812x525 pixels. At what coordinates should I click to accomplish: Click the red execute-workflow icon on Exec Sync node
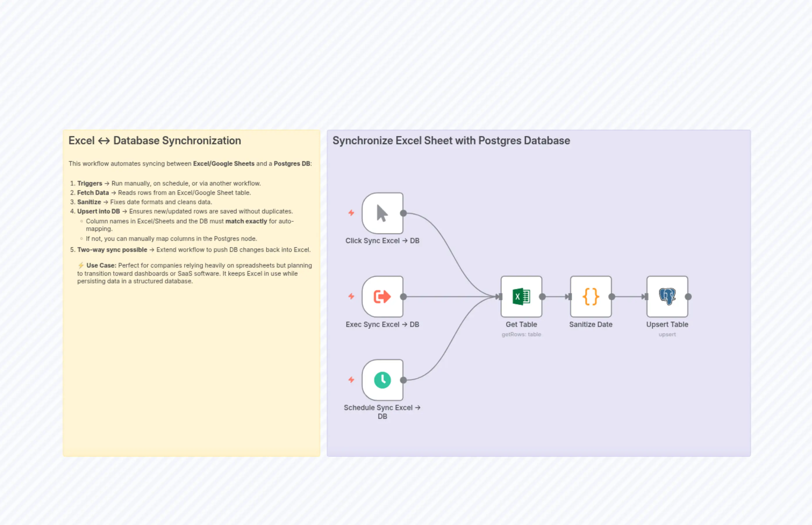pyautogui.click(x=382, y=297)
